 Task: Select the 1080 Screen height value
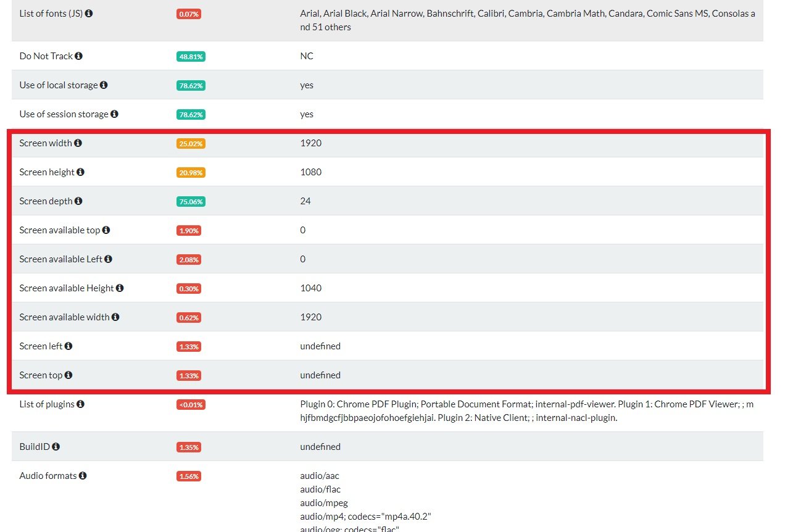[311, 172]
